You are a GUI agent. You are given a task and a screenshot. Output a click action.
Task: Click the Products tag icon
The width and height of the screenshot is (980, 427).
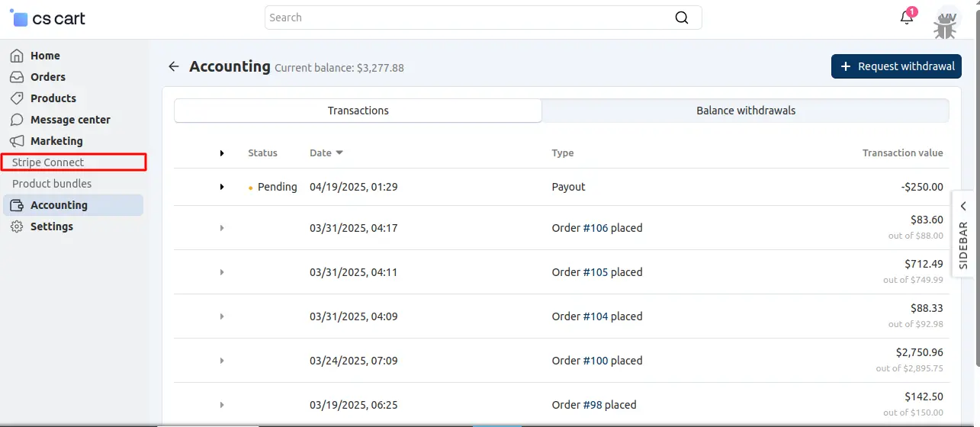[x=17, y=98]
